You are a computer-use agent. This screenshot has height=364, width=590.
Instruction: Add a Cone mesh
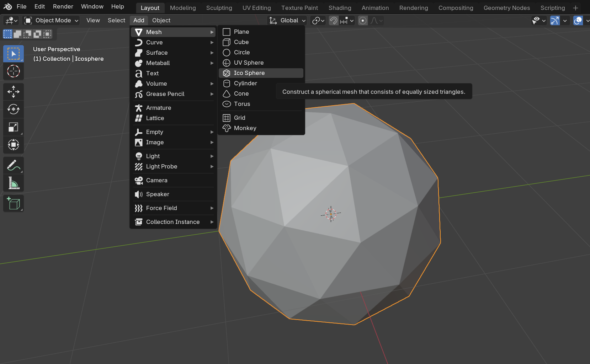261,93
